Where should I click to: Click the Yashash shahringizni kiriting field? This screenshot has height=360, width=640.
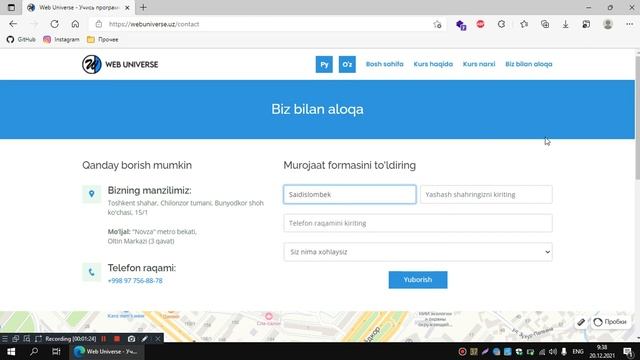486,194
